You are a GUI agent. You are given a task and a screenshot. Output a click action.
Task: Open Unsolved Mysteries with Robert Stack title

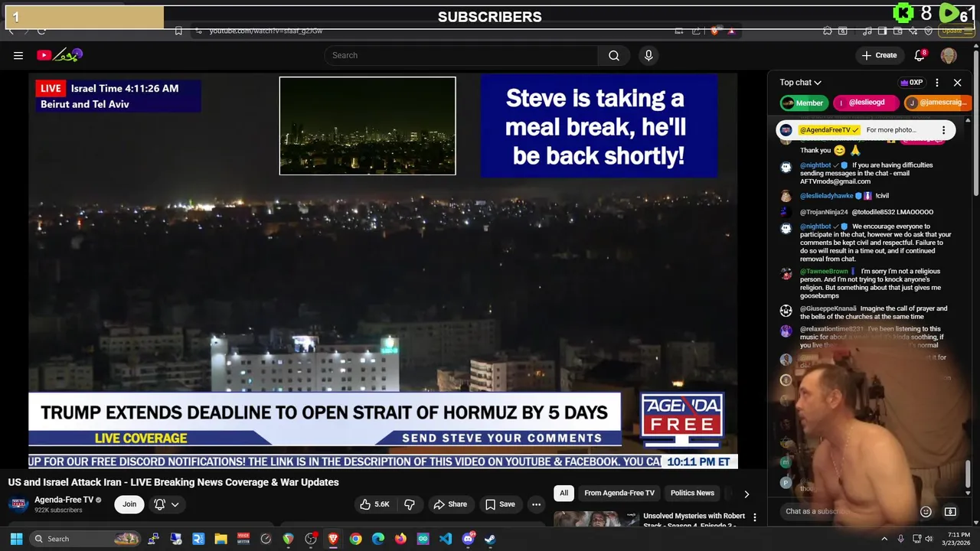click(694, 520)
